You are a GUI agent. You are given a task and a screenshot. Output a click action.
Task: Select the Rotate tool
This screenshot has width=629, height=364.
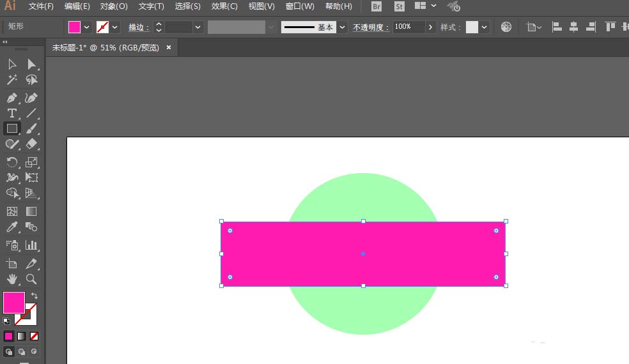pyautogui.click(x=12, y=162)
